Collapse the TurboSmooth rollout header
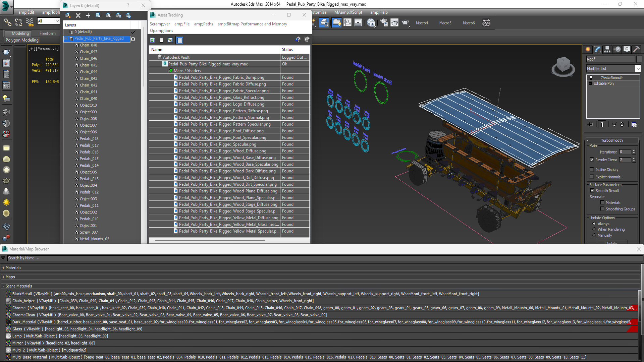Image resolution: width=644 pixels, height=362 pixels. (x=612, y=140)
